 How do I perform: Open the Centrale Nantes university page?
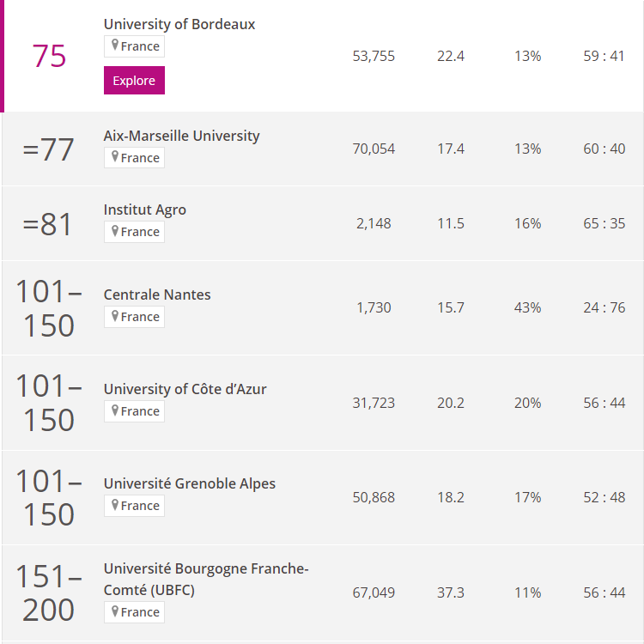coord(157,295)
